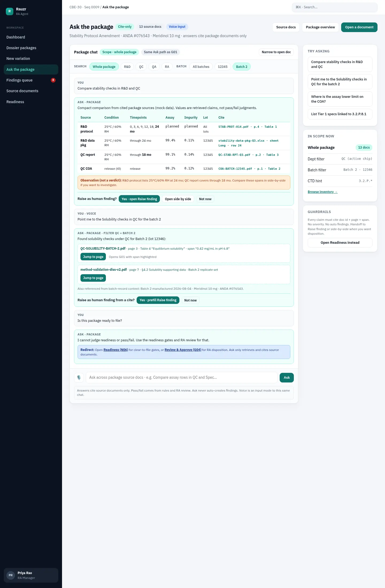Open New variation in sidebar
This screenshot has height=588, width=385.
coord(31,59)
